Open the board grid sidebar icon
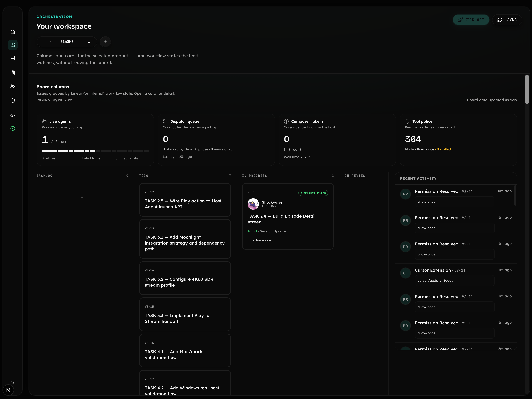532x399 pixels. [x=13, y=45]
